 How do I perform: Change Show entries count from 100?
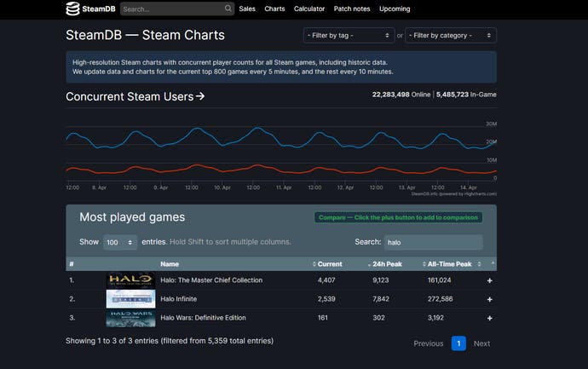tap(120, 242)
